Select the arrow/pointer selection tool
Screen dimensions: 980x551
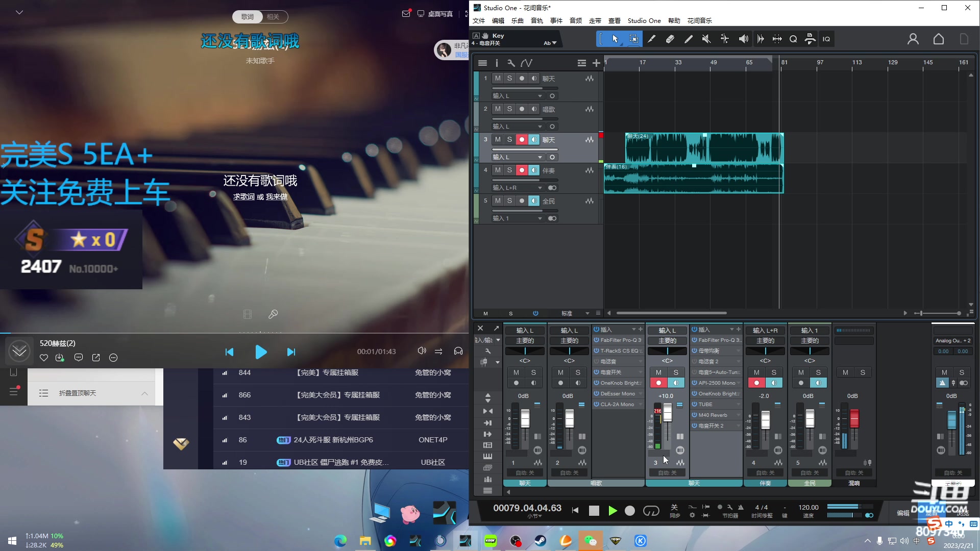click(615, 38)
